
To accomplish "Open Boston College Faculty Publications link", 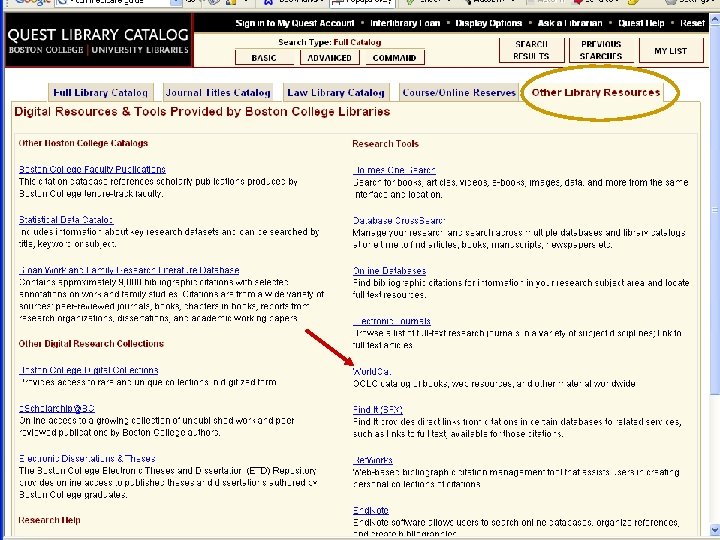I will pyautogui.click(x=92, y=169).
